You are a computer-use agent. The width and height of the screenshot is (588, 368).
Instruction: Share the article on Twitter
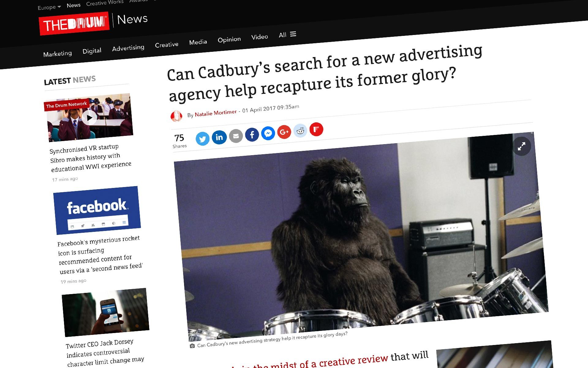coord(202,139)
